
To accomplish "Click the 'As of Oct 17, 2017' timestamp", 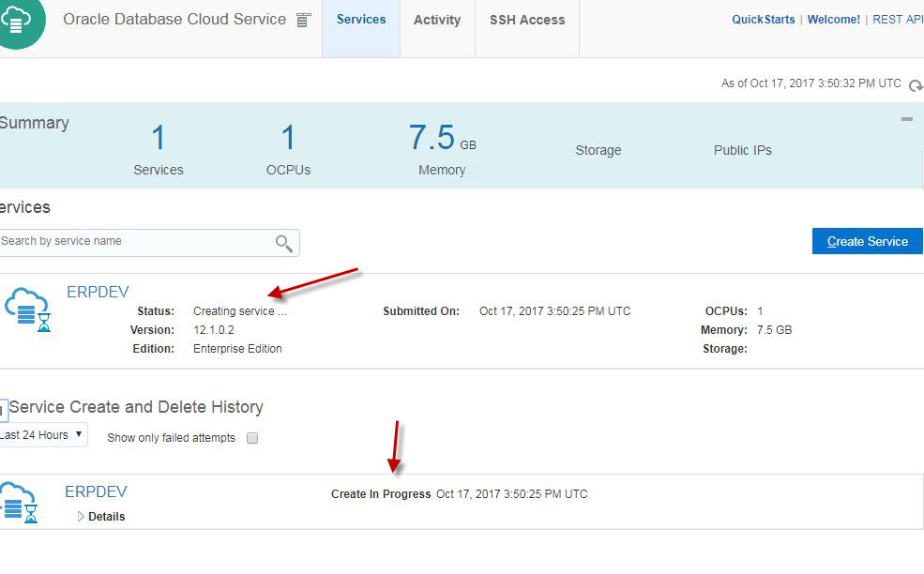I will pyautogui.click(x=810, y=83).
